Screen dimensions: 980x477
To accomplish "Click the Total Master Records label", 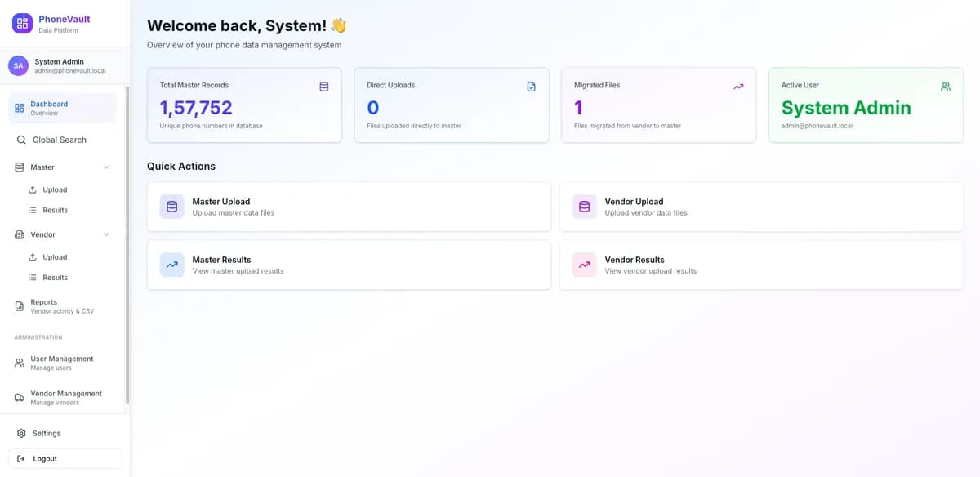I will click(194, 85).
